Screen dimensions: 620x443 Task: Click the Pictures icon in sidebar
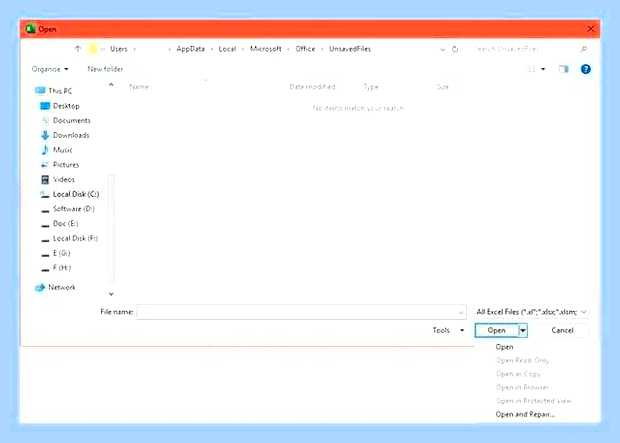pos(45,165)
